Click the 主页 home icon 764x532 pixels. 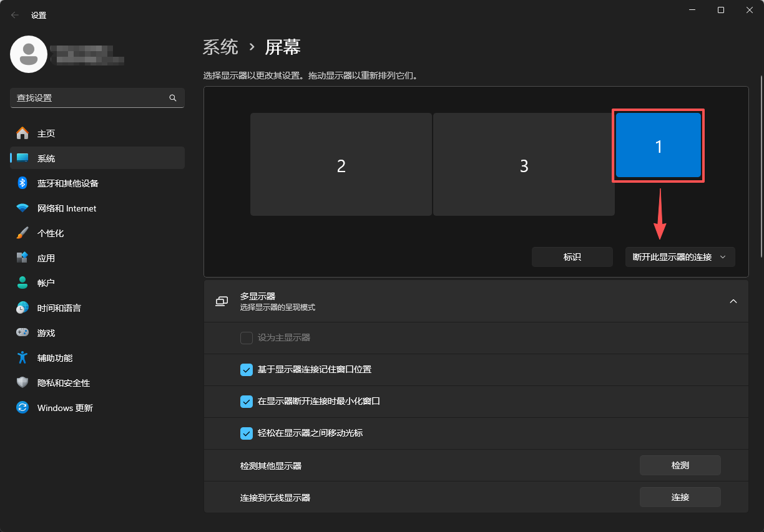click(22, 133)
